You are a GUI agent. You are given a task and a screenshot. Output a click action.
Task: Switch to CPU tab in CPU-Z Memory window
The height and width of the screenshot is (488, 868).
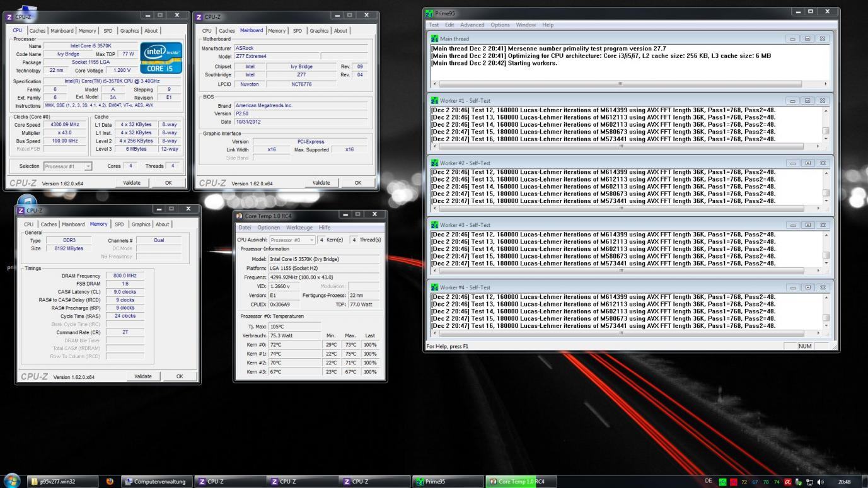[x=28, y=224]
